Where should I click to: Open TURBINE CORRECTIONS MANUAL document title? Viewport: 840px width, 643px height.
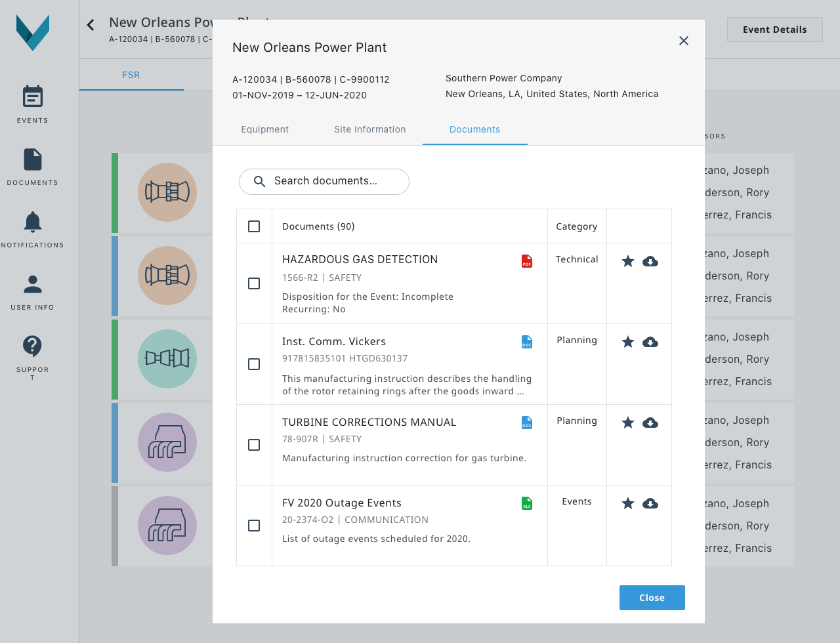point(369,422)
